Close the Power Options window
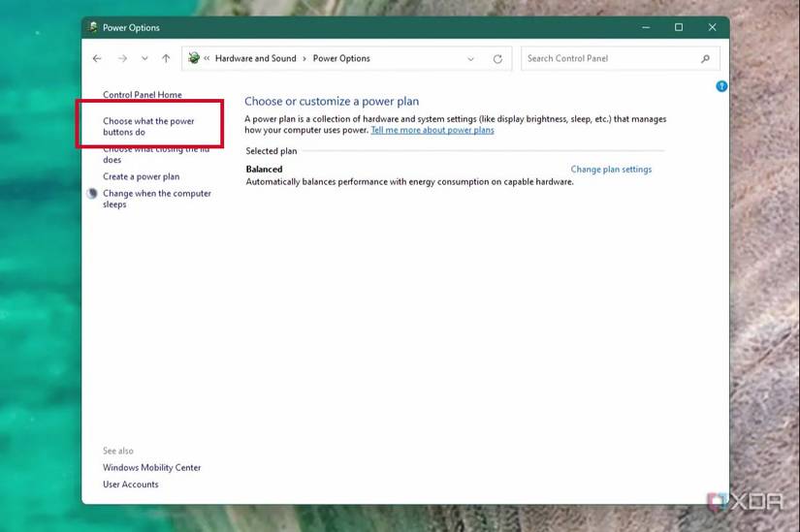Screen dimensions: 800x532 713,27
